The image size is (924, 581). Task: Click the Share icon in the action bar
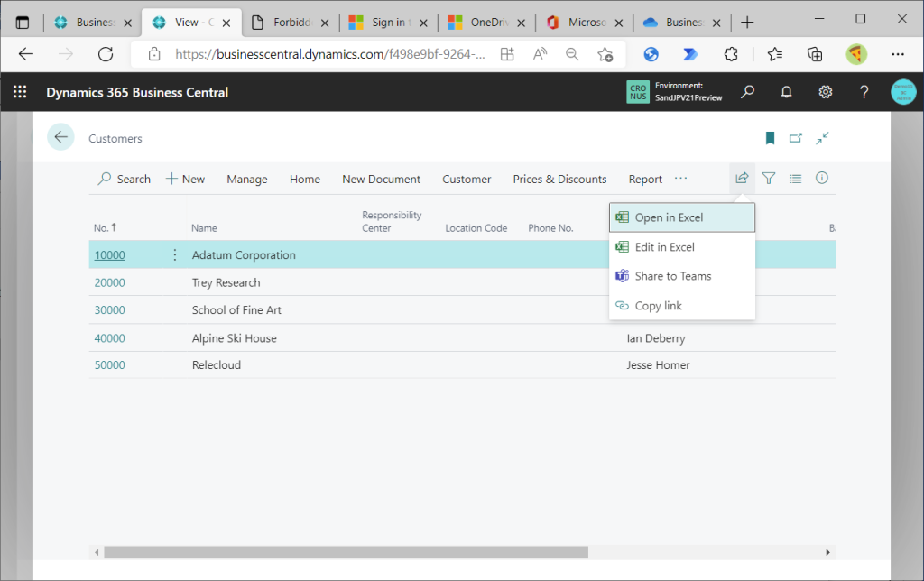coord(742,178)
